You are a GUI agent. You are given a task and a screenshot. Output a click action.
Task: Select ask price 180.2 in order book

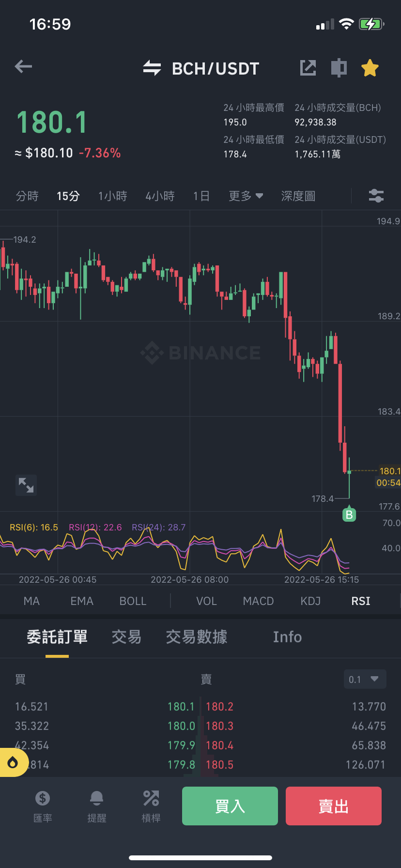click(x=220, y=707)
